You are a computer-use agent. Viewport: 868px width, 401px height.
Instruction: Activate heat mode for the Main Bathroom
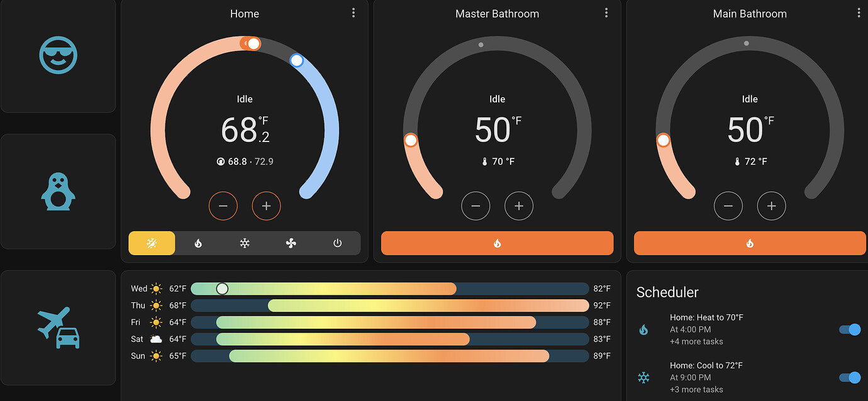coord(749,243)
